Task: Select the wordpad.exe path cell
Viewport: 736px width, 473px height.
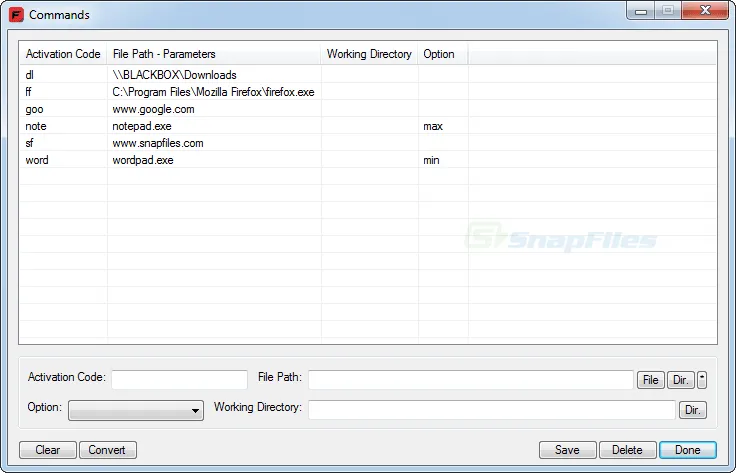Action: tap(143, 160)
